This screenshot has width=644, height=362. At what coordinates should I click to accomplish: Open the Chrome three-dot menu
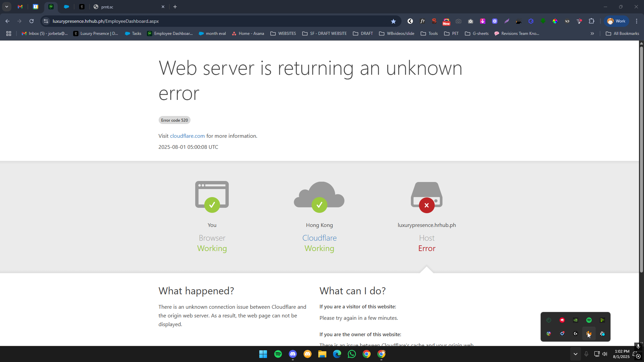click(x=637, y=21)
